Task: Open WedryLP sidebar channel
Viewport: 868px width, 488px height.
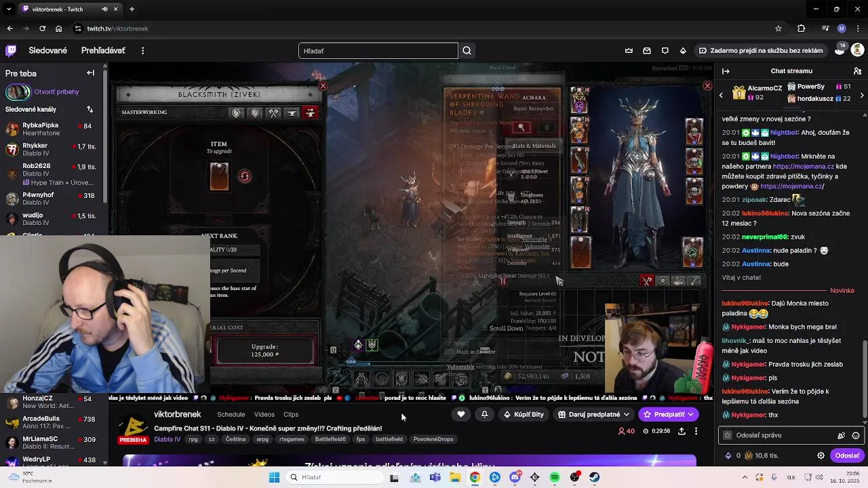Action: (53, 461)
